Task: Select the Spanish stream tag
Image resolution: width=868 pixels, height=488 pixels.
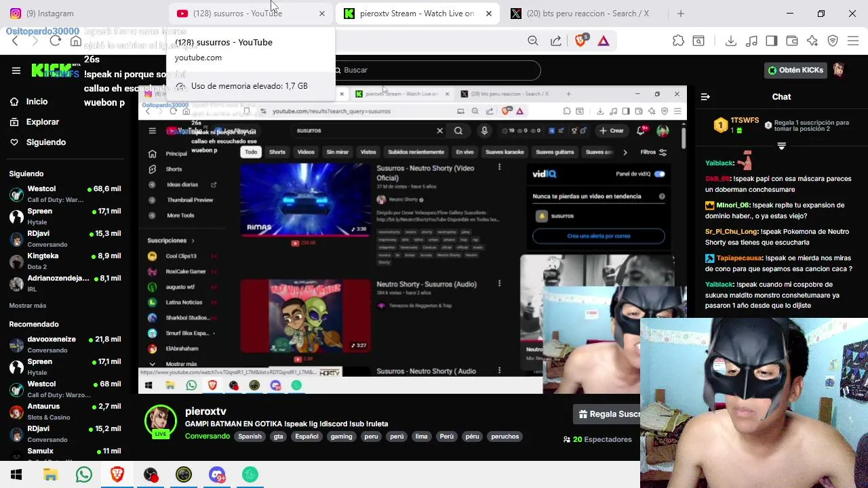Action: pos(250,436)
